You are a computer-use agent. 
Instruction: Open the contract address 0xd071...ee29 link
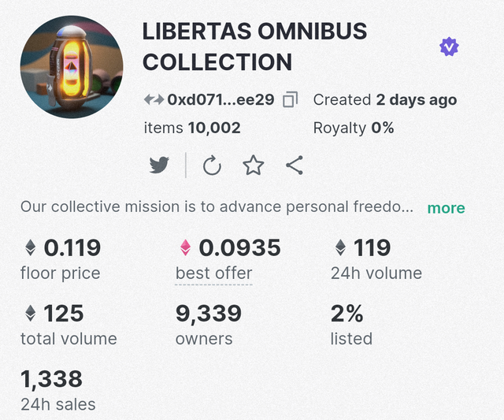pos(220,100)
